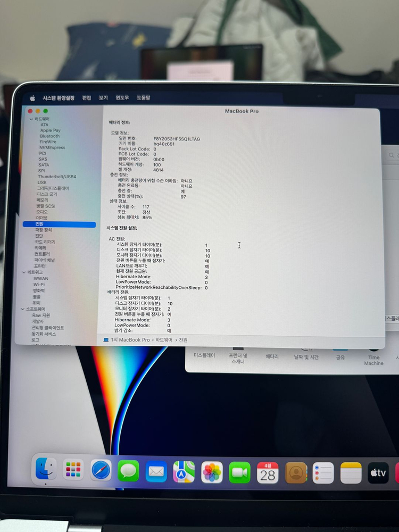Select 디스크 굽기 in sidebar
Viewport: 399px width, 532px height.
(x=47, y=194)
